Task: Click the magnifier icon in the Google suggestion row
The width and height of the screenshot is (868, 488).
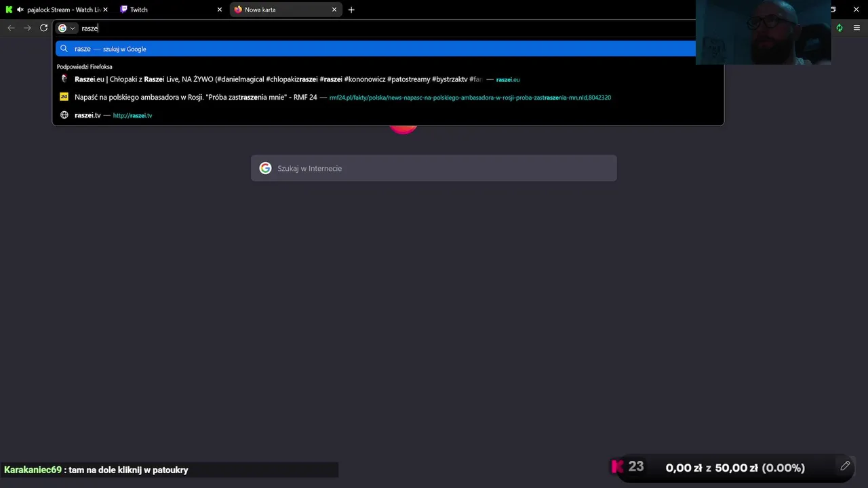Action: [64, 49]
